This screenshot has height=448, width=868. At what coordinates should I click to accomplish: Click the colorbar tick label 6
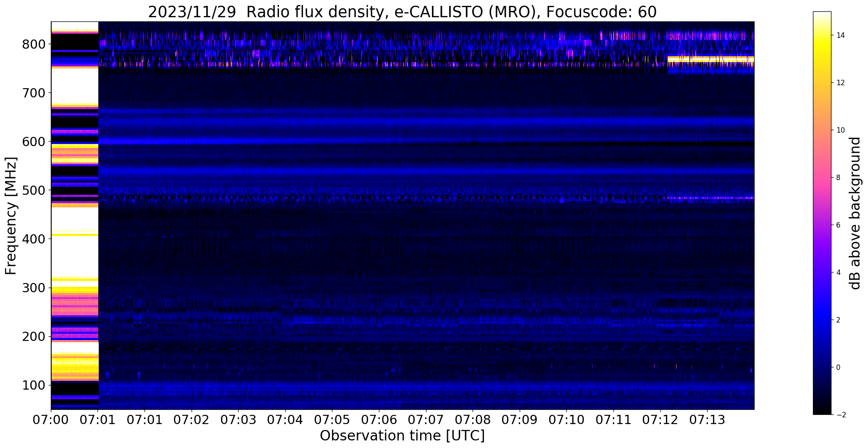click(x=839, y=225)
